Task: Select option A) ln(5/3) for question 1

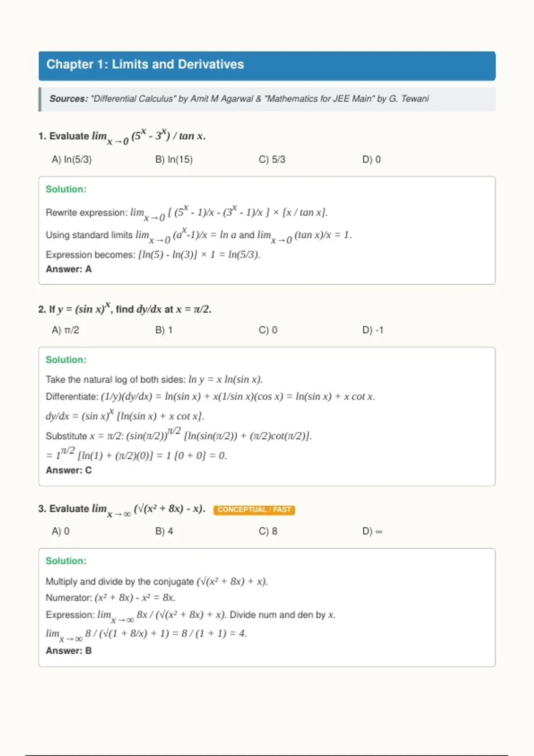Action: tap(72, 160)
